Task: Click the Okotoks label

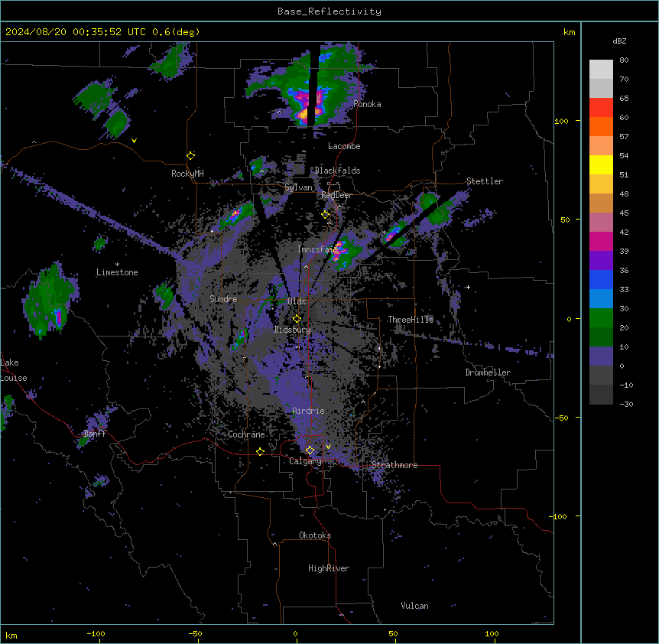Action: (315, 535)
